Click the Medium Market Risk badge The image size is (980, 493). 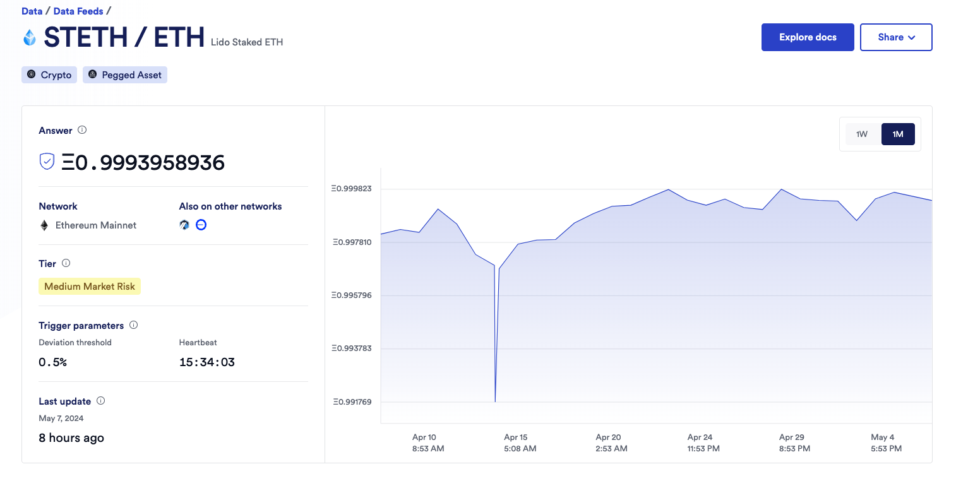[x=90, y=287]
